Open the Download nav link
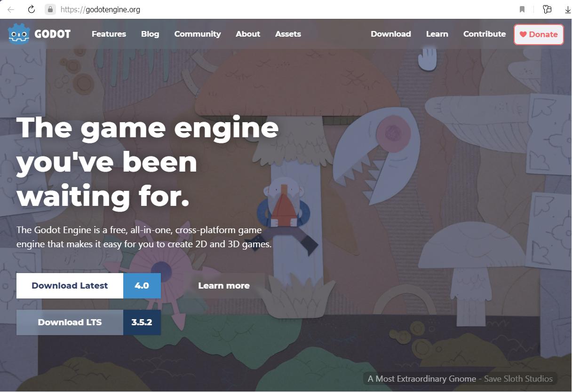This screenshot has height=392, width=572. pyautogui.click(x=391, y=34)
